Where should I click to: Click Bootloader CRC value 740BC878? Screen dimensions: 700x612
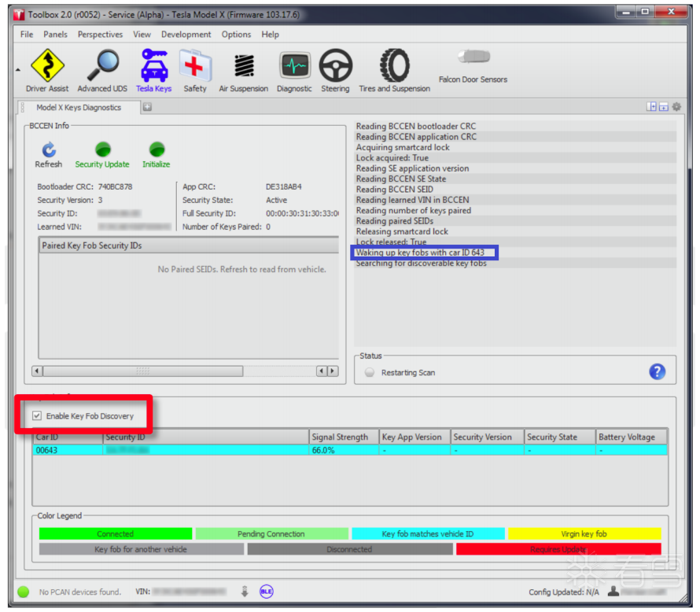pyautogui.click(x=115, y=186)
